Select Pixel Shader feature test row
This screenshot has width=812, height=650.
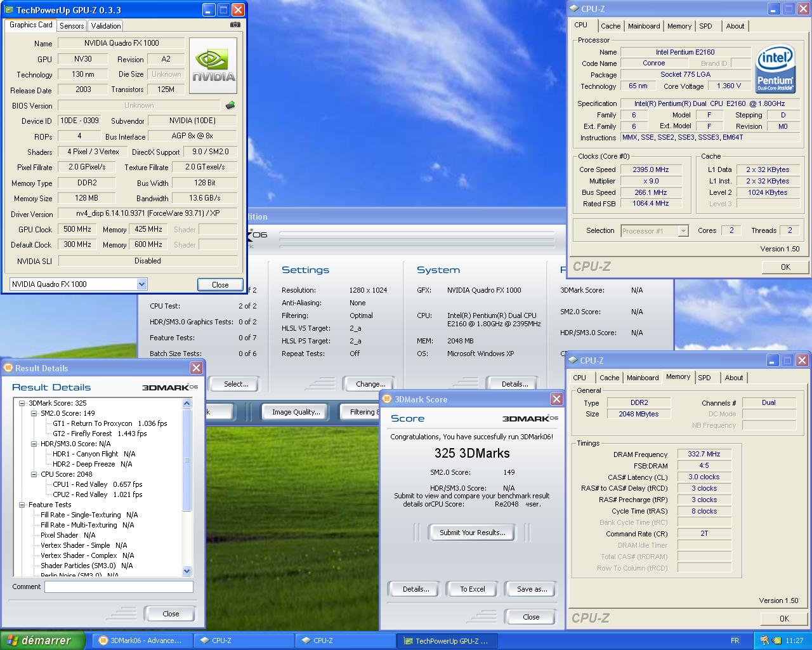68,535
